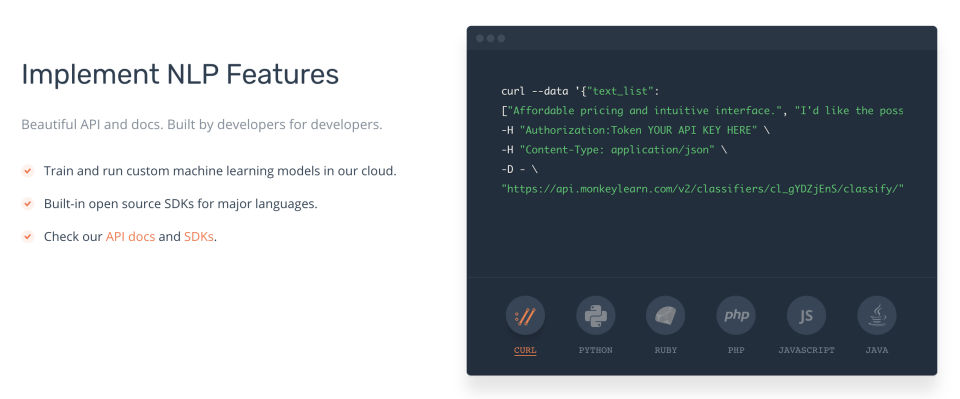Click the checkmark beside Train and run custom models

coord(28,171)
